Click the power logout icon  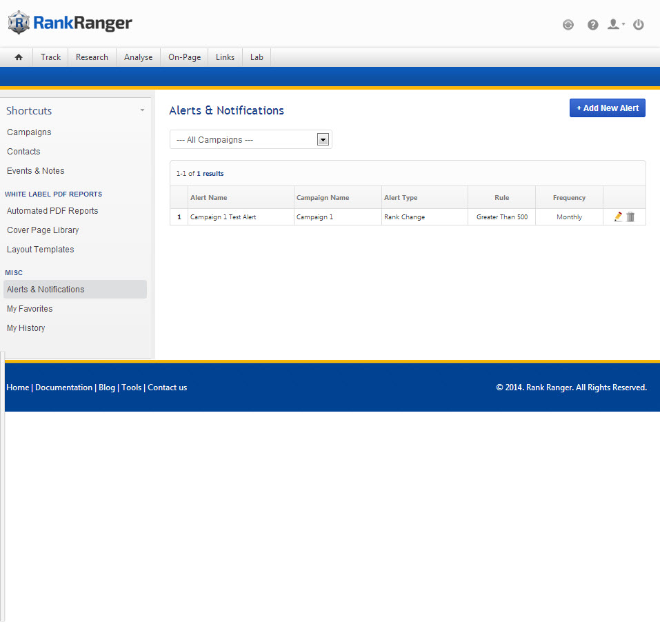pos(639,25)
